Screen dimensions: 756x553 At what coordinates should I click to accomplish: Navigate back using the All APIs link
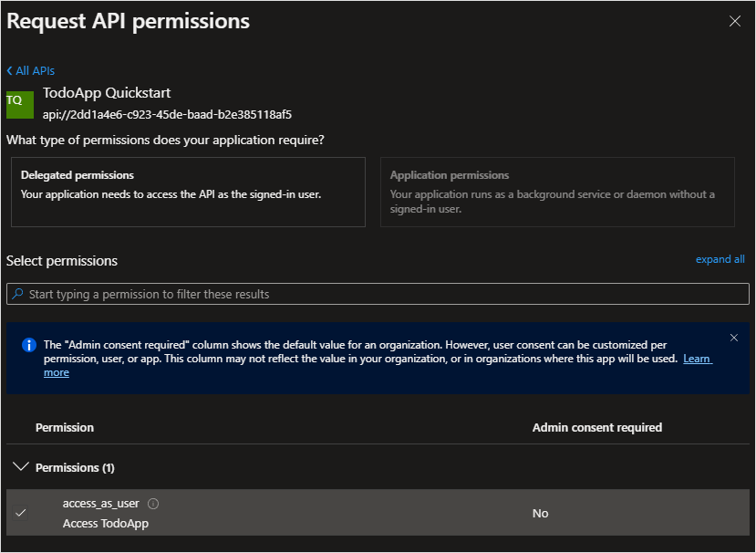[33, 70]
